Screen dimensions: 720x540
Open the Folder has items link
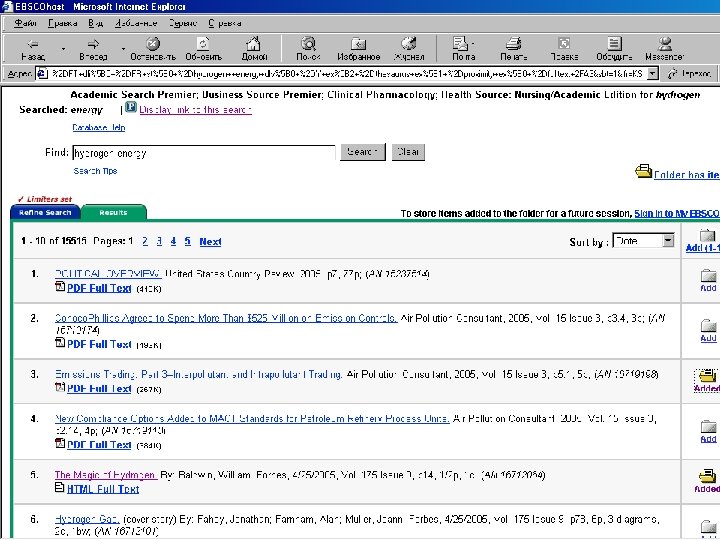point(686,174)
